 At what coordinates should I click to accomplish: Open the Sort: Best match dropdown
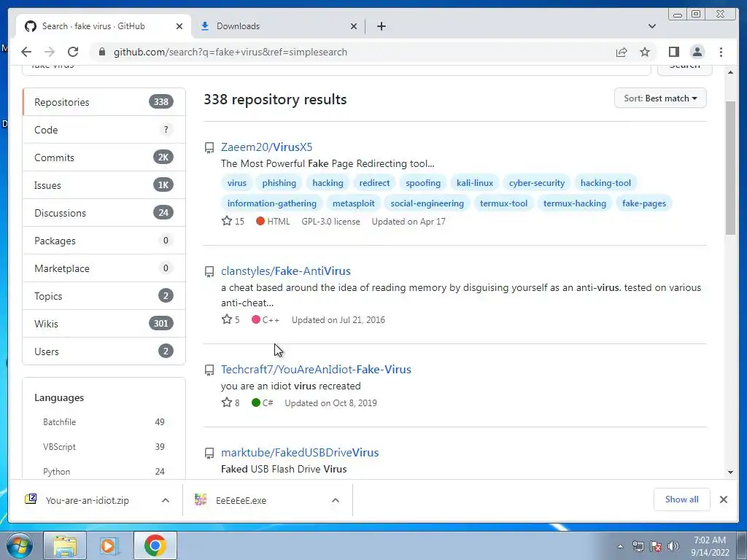[660, 98]
